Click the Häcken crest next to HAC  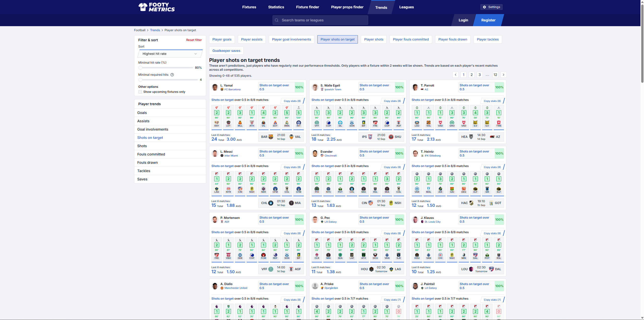[471, 203]
